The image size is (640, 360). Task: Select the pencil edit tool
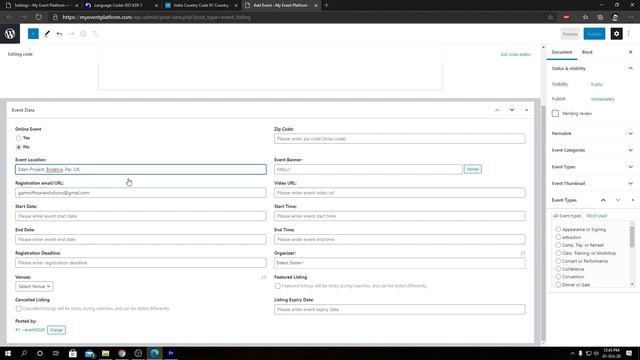tap(47, 33)
